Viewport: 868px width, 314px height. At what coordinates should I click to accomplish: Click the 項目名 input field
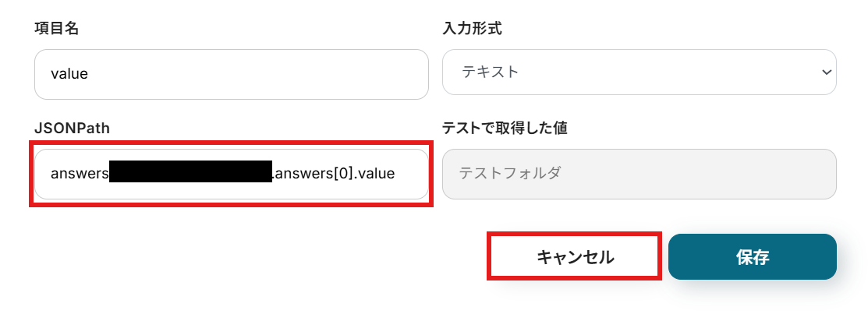[231, 74]
